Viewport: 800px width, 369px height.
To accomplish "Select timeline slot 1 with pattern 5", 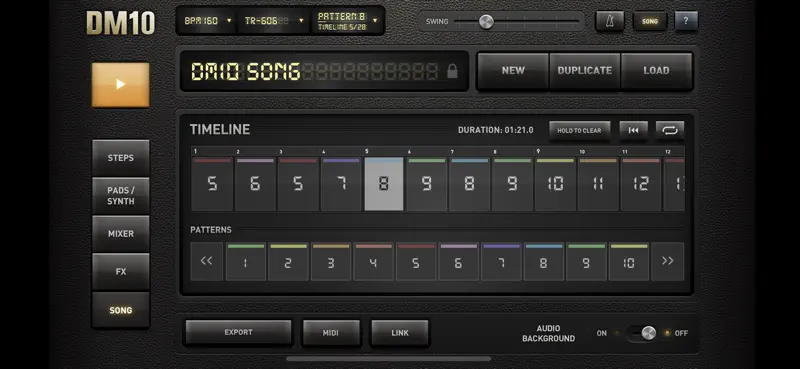I will pos(212,184).
